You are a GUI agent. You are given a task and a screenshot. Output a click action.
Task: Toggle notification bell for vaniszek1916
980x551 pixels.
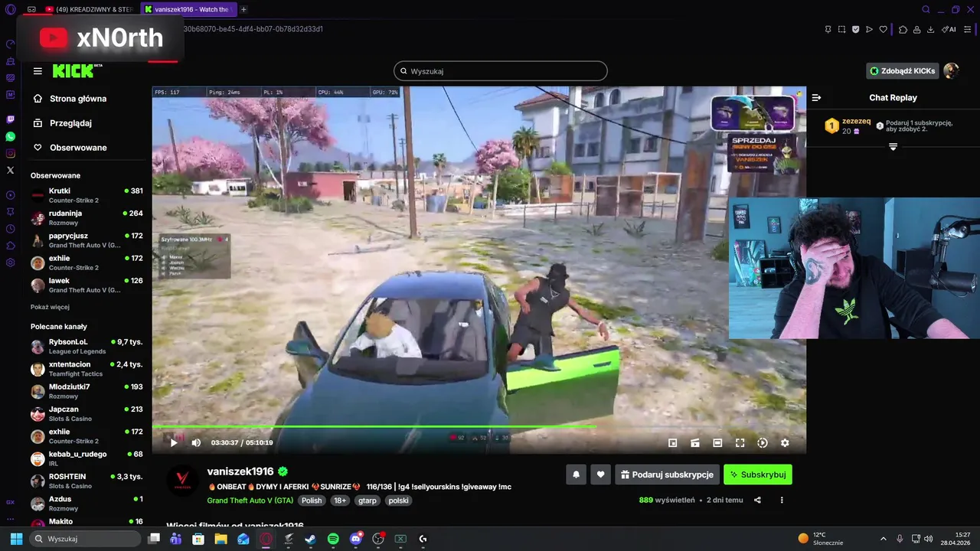coord(577,474)
